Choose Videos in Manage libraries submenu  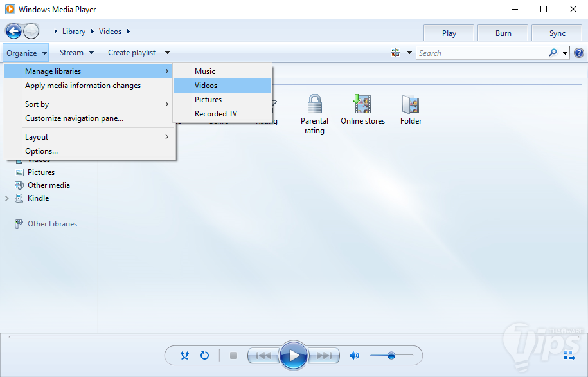222,86
